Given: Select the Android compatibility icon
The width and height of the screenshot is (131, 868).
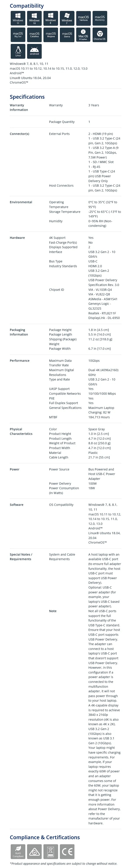Looking at the screenshot, I should pos(34,51).
